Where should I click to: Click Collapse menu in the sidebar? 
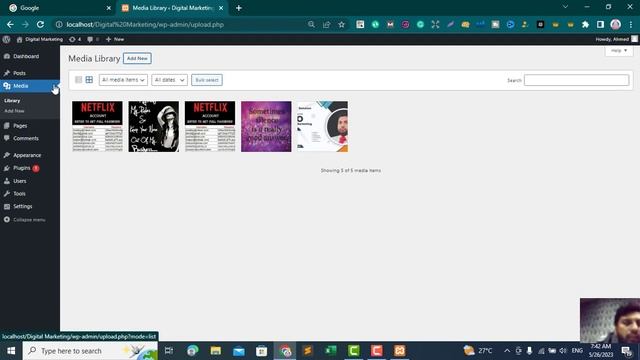pos(24,220)
